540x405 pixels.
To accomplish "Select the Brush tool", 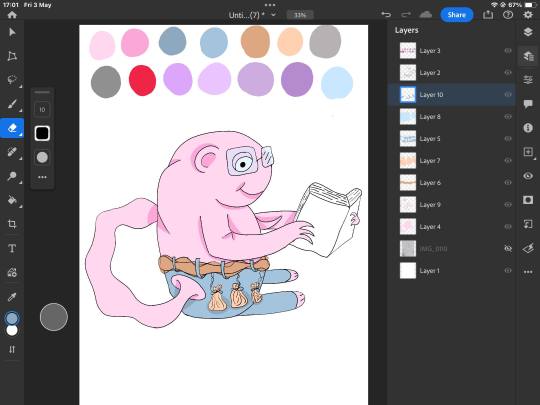I will (12, 104).
